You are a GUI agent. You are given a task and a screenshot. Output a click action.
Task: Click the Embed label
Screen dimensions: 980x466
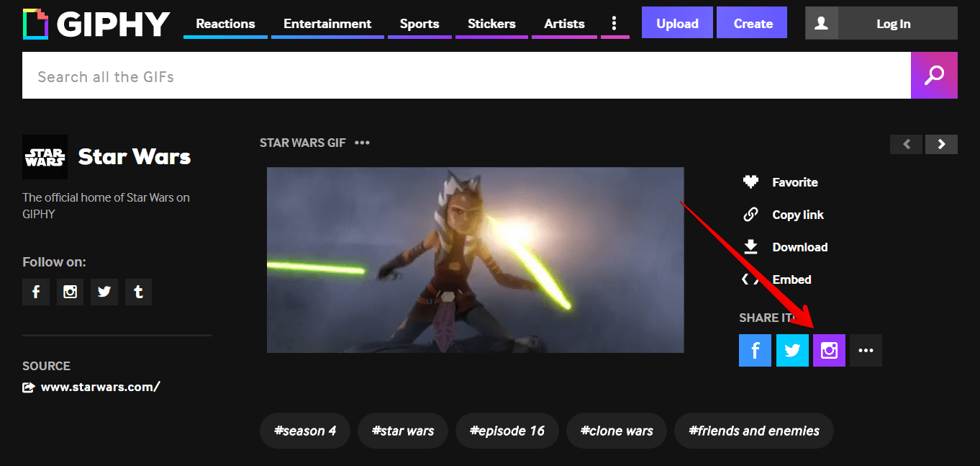click(791, 279)
